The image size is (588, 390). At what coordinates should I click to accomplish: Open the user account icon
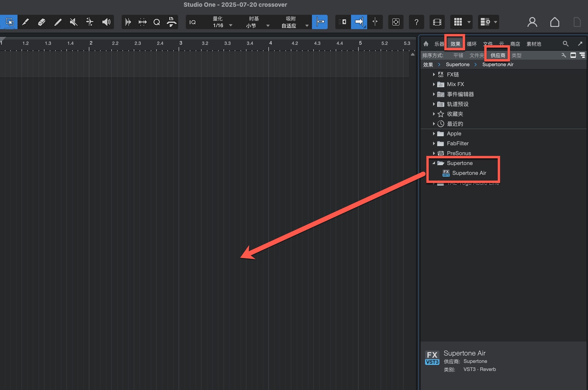532,22
